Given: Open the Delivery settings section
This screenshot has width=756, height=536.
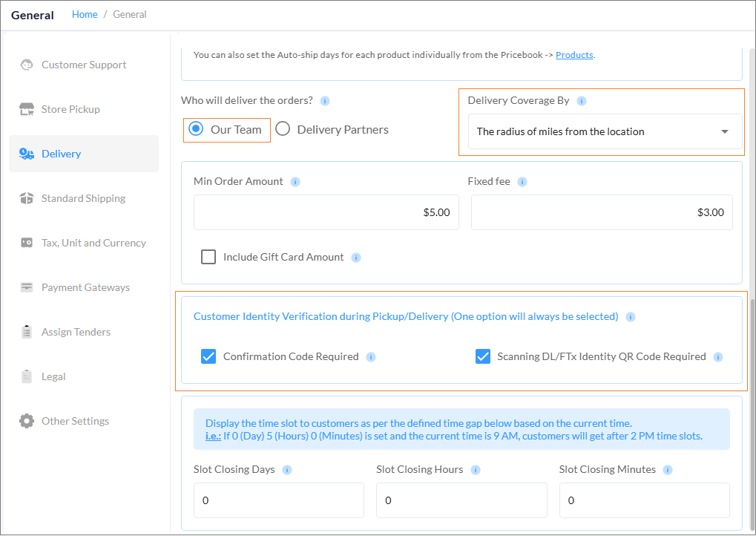Looking at the screenshot, I should click(84, 154).
